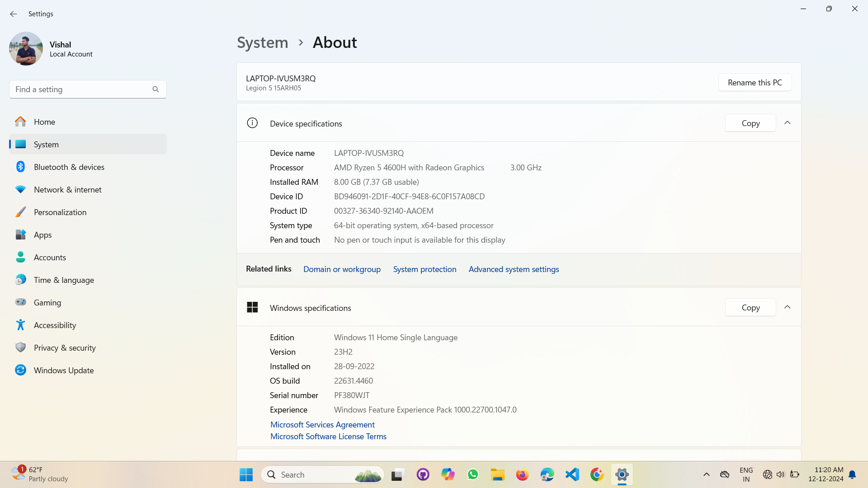Go back with the Settings back arrow

click(x=14, y=14)
